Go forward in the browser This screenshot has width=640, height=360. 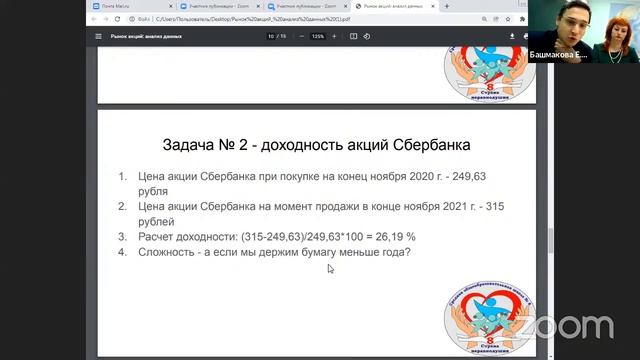pos(106,19)
